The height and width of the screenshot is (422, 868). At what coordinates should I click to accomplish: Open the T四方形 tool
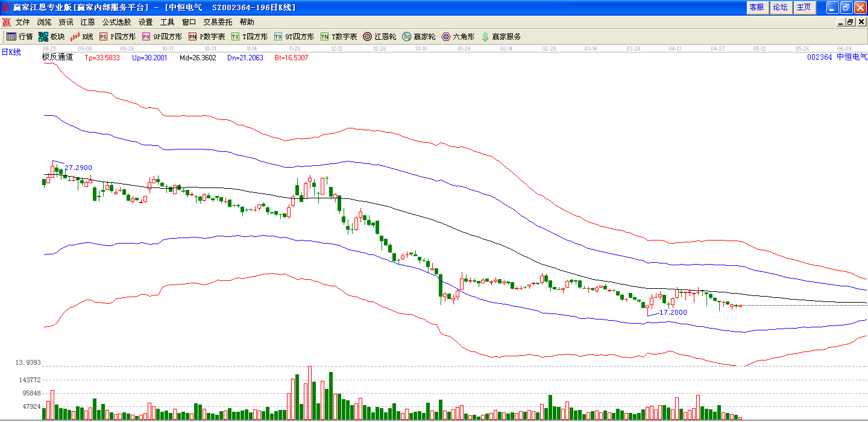[x=250, y=37]
